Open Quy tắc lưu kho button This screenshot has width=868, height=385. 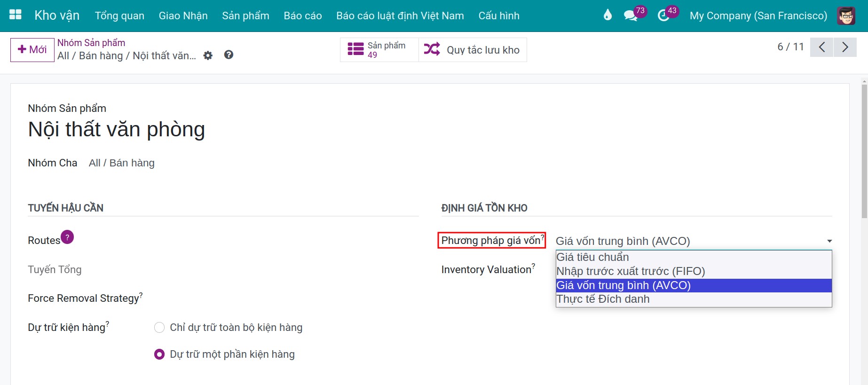(473, 50)
